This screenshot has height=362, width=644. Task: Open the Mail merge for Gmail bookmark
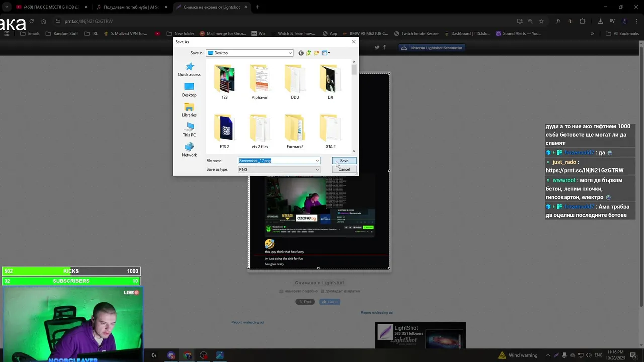[x=222, y=34]
